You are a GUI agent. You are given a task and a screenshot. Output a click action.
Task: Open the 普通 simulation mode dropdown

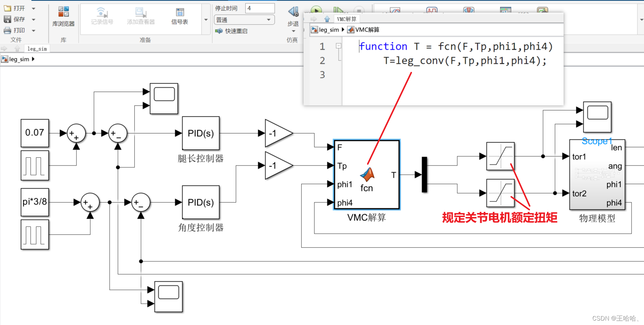click(x=244, y=20)
